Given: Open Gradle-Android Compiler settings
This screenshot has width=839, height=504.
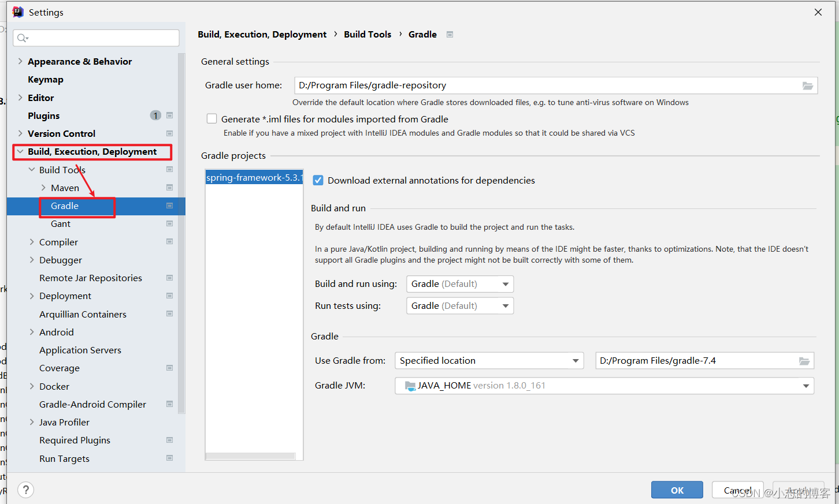Looking at the screenshot, I should pos(92,404).
